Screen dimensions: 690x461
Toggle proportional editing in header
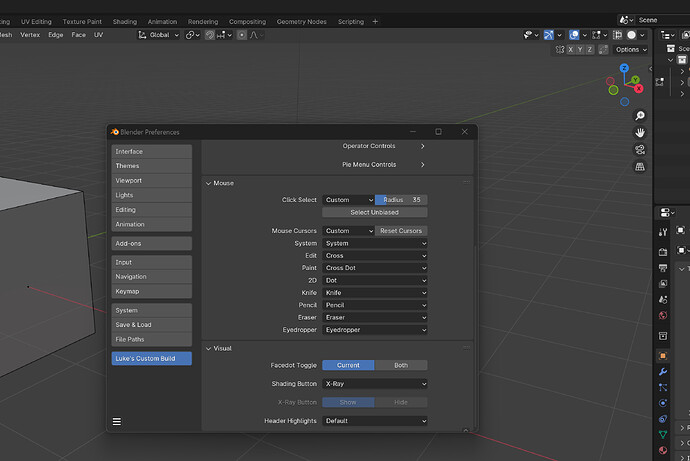[x=242, y=35]
